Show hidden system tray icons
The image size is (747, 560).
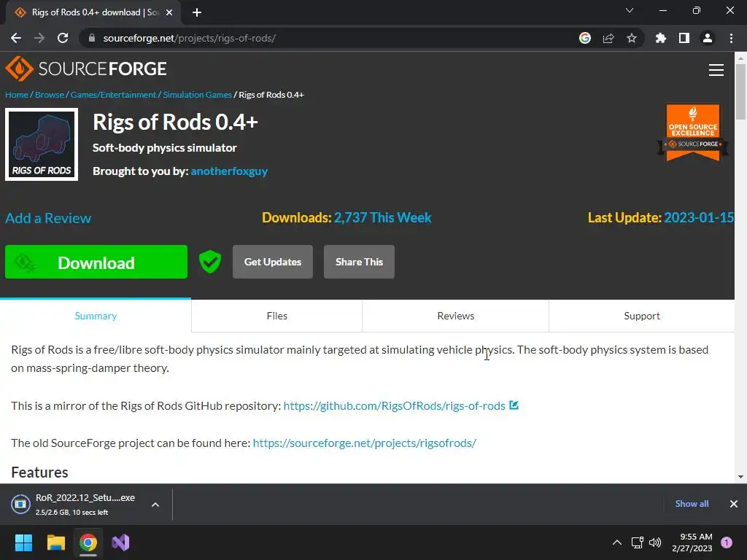coord(617,542)
